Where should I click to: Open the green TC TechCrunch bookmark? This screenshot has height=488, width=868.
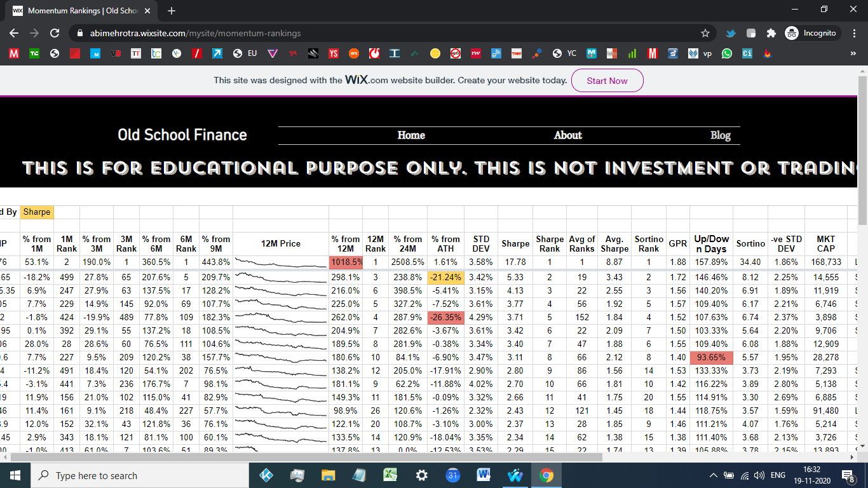pyautogui.click(x=34, y=54)
